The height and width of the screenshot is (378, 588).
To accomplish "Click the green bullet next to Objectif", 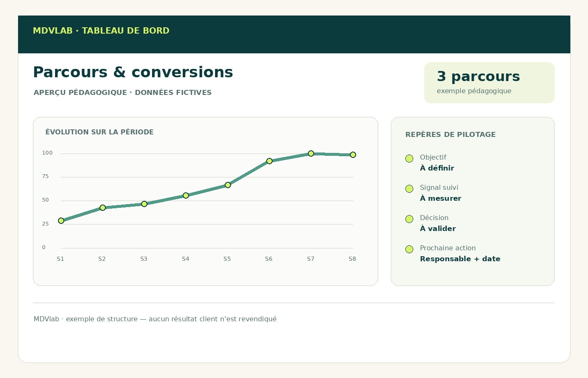I will click(x=409, y=158).
